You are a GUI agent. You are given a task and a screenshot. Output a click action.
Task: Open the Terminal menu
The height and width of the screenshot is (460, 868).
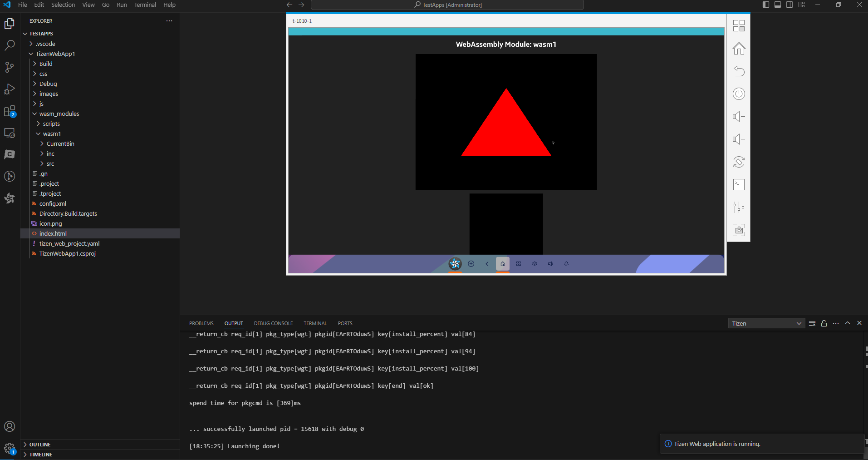[x=145, y=5]
